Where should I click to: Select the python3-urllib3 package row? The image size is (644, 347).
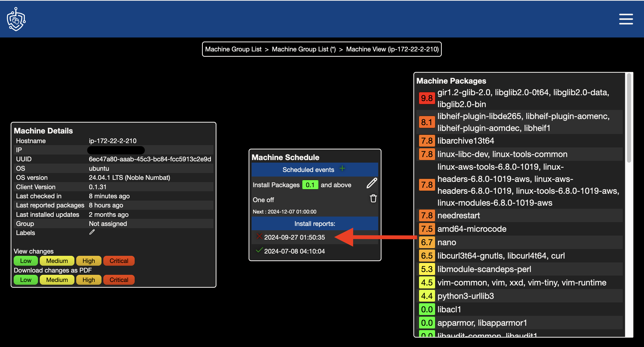coord(519,296)
